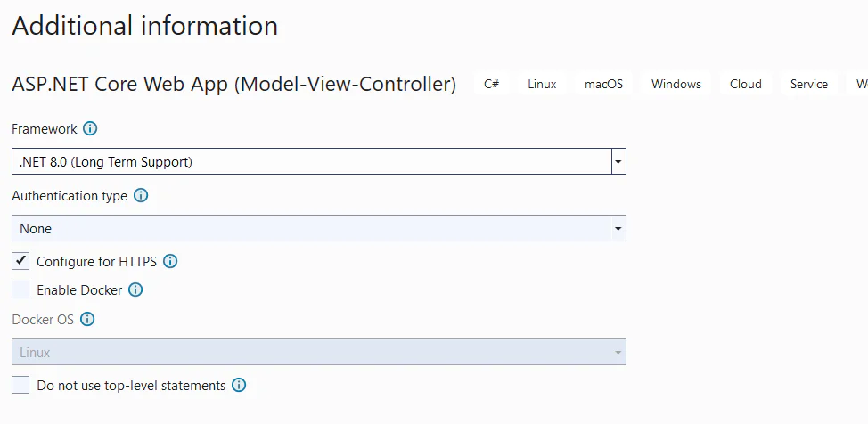
Task: Click the info icon next to Enable Docker
Action: [135, 289]
